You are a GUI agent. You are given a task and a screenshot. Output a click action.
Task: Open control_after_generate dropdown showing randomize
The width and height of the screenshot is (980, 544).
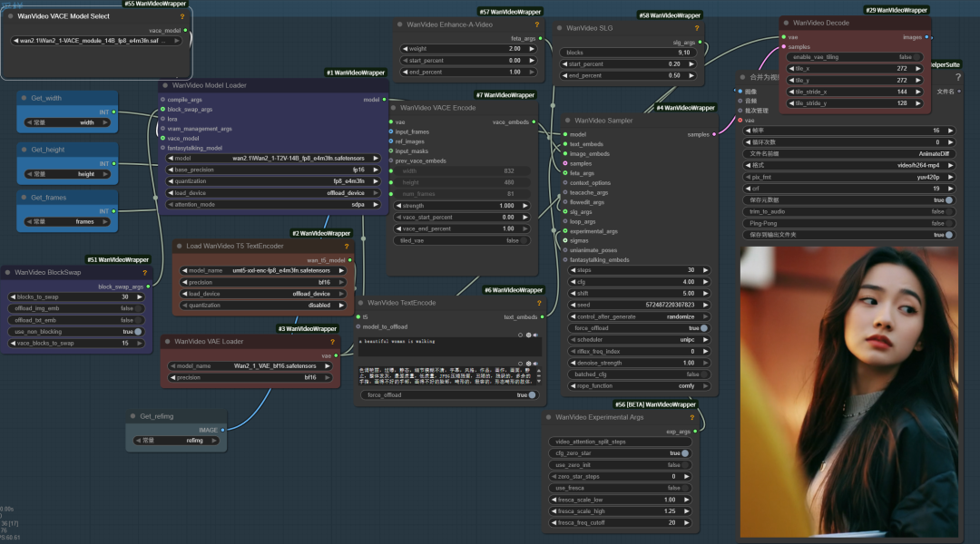[x=639, y=316]
